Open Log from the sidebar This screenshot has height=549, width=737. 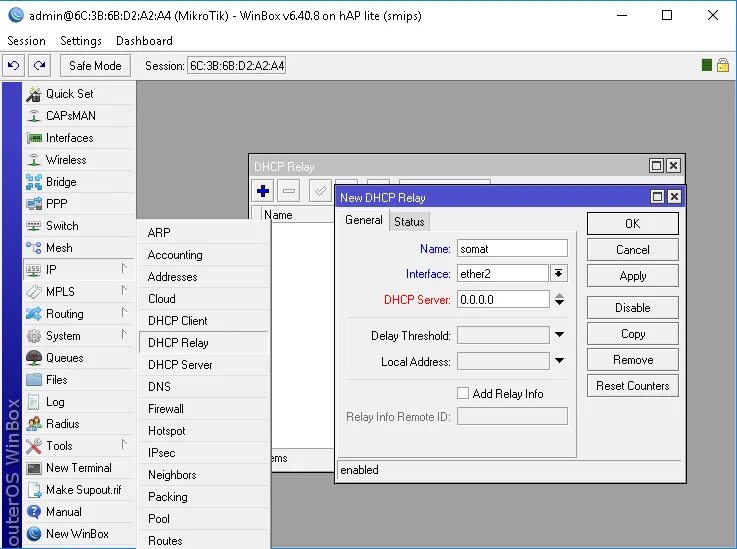pyautogui.click(x=79, y=402)
